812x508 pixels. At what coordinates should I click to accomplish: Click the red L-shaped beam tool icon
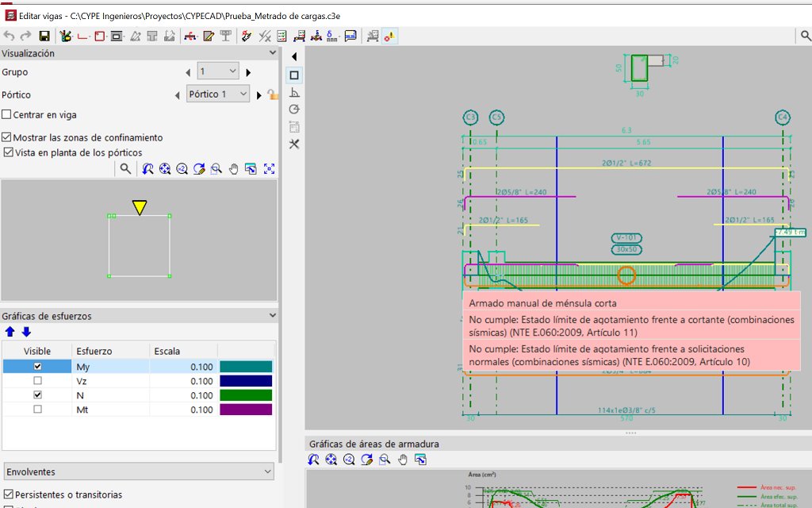click(x=82, y=36)
